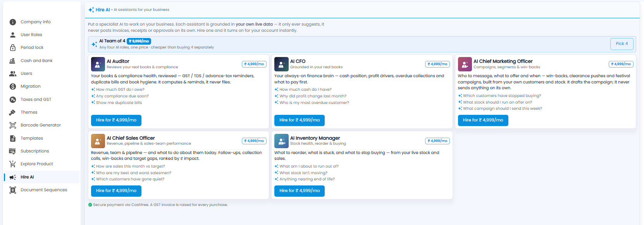This screenshot has width=644, height=225.
Task: Click the Themes paintbrush icon
Action: pyautogui.click(x=13, y=112)
